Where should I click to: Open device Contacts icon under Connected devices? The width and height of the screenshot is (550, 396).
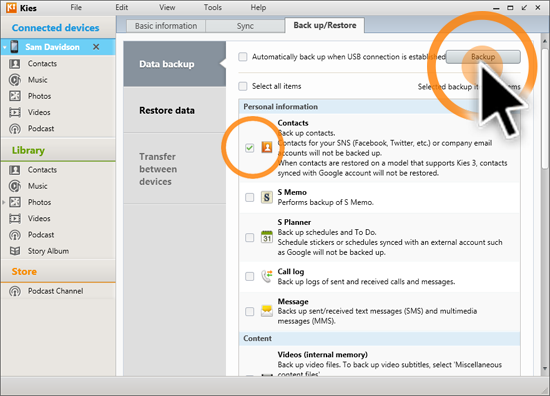(15, 63)
